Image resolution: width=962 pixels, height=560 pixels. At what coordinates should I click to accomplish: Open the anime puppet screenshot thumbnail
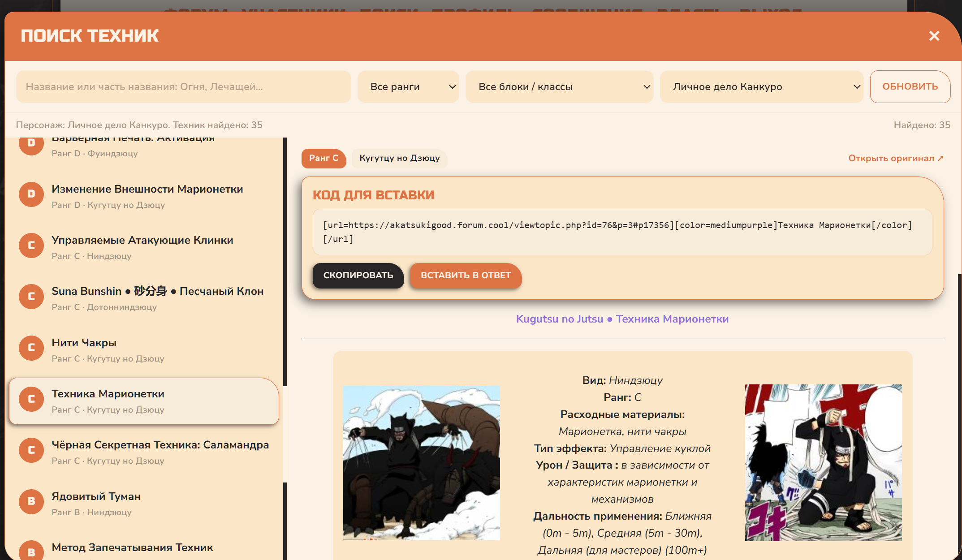(422, 463)
